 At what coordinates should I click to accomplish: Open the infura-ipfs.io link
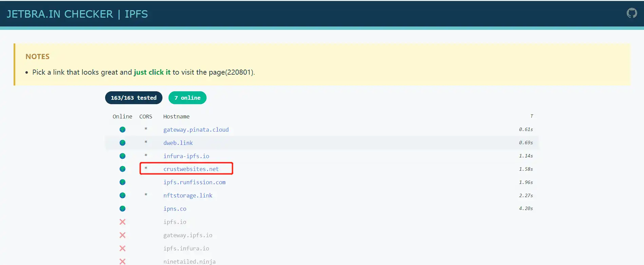click(x=186, y=156)
